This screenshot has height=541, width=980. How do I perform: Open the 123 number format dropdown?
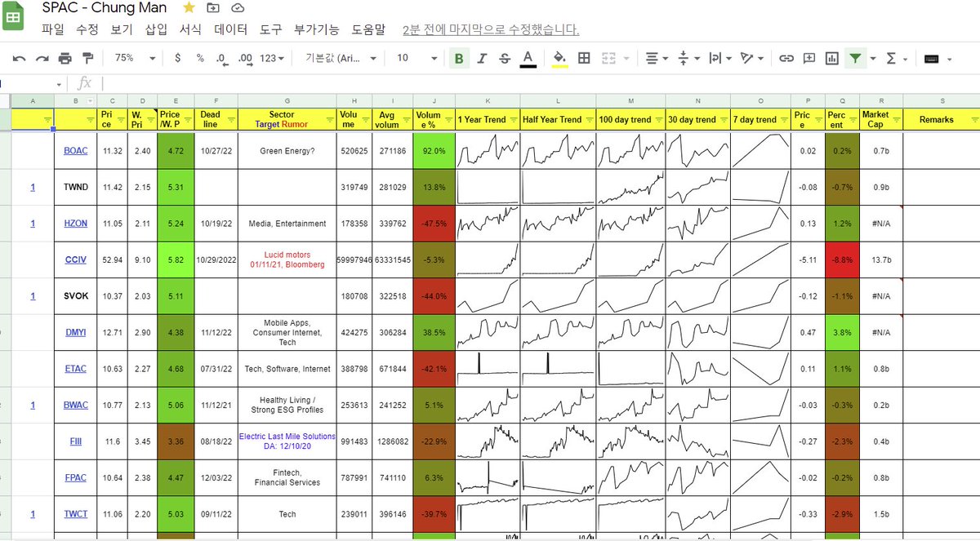273,59
